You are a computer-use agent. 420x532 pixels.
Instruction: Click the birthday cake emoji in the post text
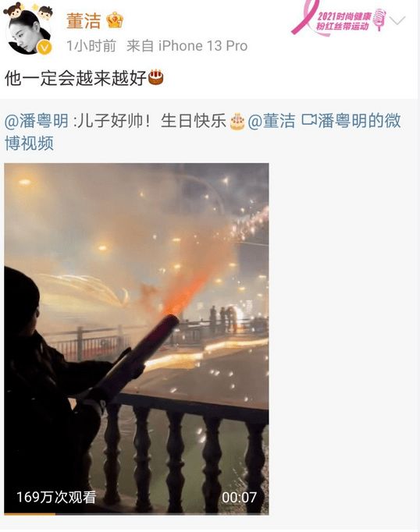pyautogui.click(x=156, y=77)
